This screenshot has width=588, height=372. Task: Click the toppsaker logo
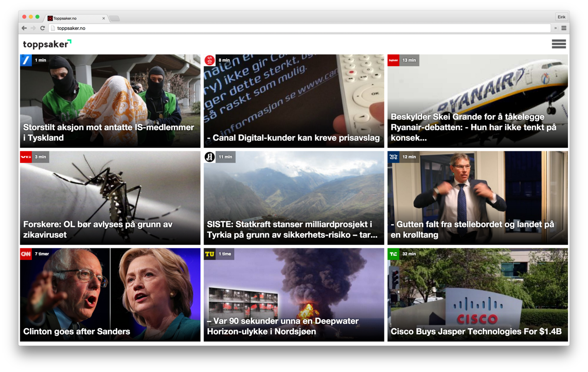[47, 44]
